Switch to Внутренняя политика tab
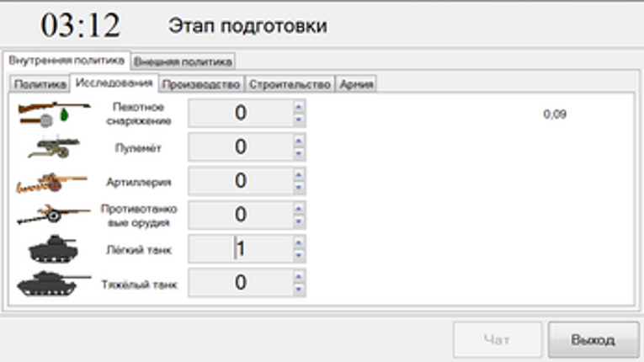 tap(67, 61)
